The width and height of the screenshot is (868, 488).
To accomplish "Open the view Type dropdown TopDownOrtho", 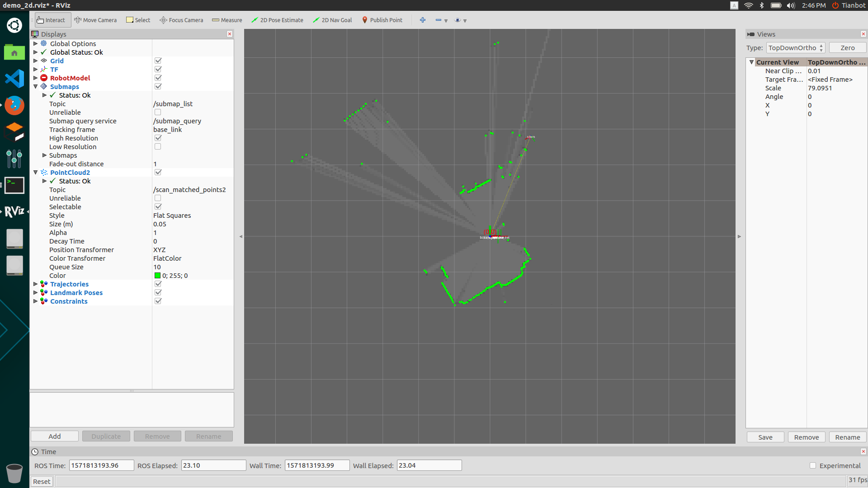I will [x=796, y=48].
